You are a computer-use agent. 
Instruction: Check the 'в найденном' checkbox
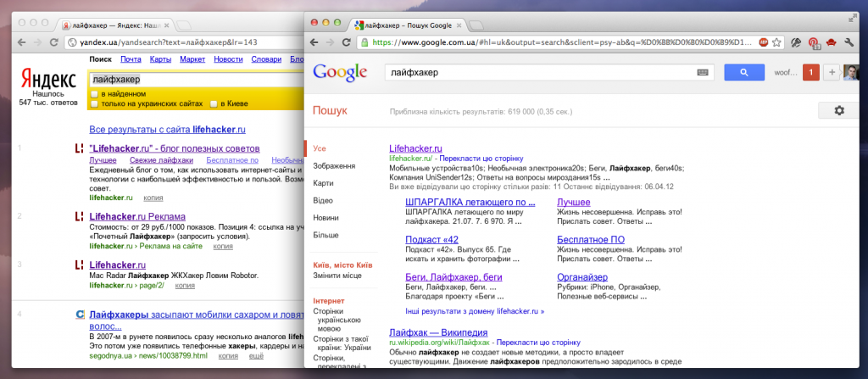(95, 94)
